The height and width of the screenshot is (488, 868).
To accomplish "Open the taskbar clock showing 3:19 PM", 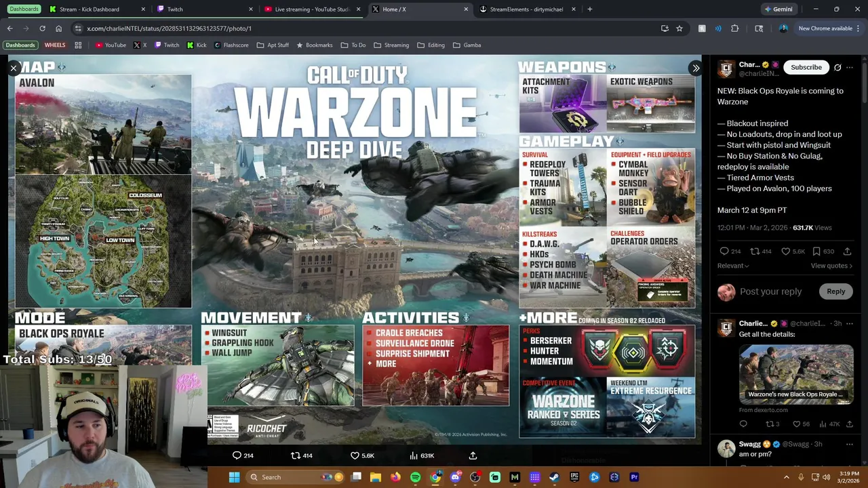I will point(849,477).
